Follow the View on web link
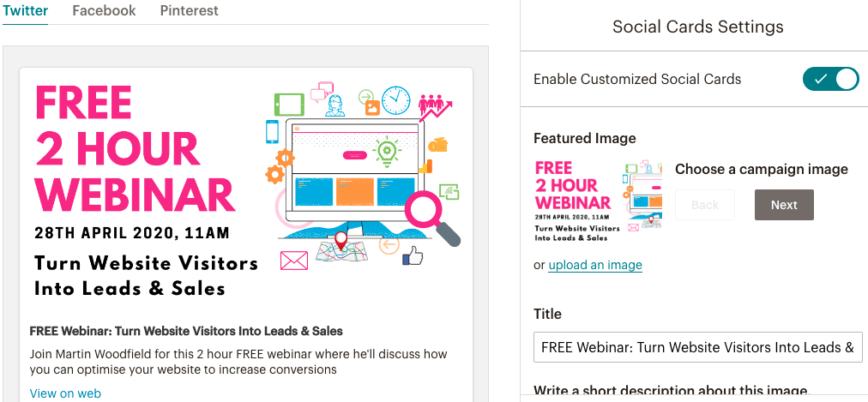Screen dimensions: 868x402 pyautogui.click(x=65, y=393)
